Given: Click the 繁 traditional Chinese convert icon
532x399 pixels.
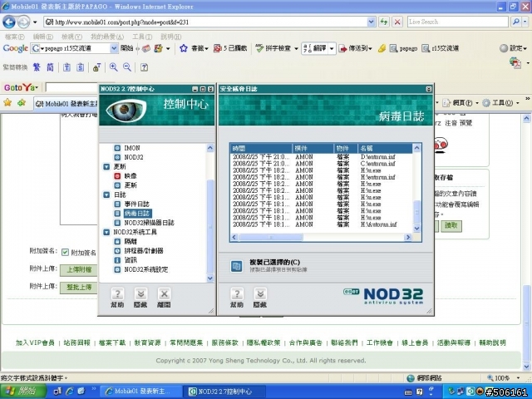Looking at the screenshot, I should pos(37,67).
